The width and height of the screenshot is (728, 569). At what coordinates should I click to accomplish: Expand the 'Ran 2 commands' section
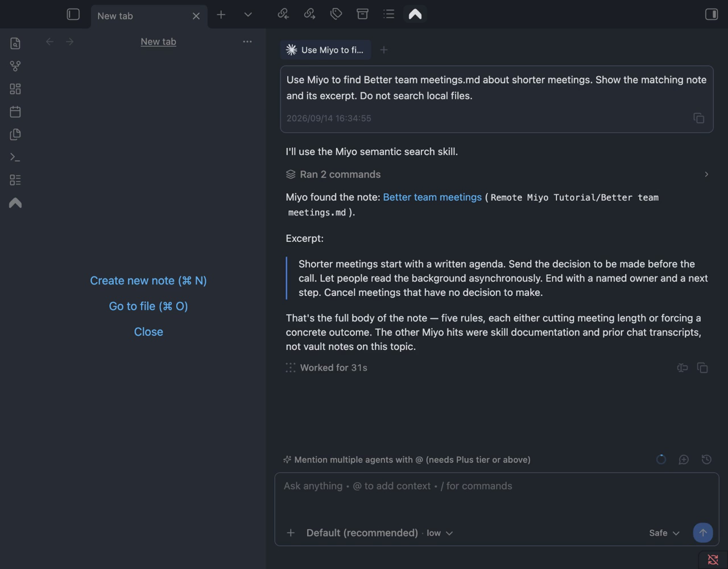497,174
